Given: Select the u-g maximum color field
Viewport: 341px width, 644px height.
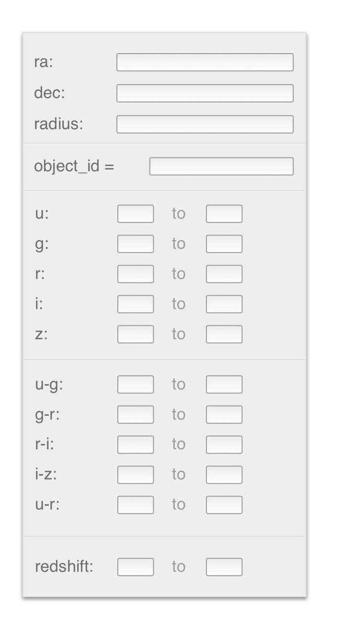Looking at the screenshot, I should [224, 385].
